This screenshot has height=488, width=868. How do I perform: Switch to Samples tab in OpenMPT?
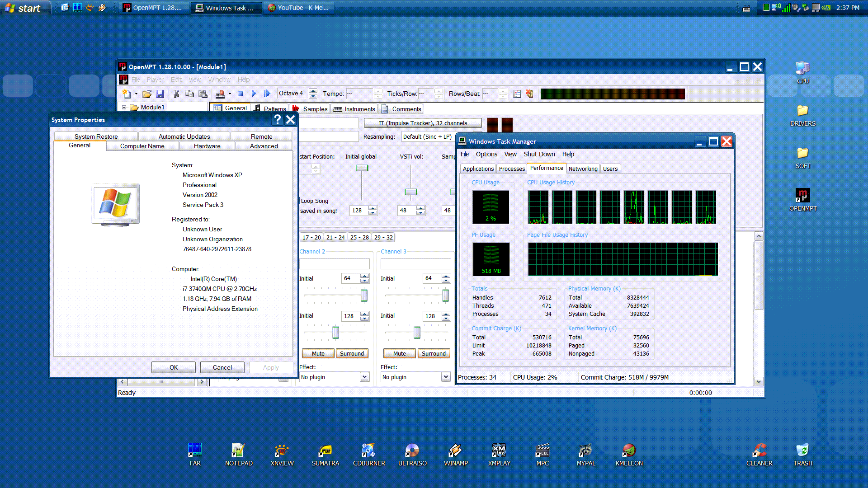(310, 109)
